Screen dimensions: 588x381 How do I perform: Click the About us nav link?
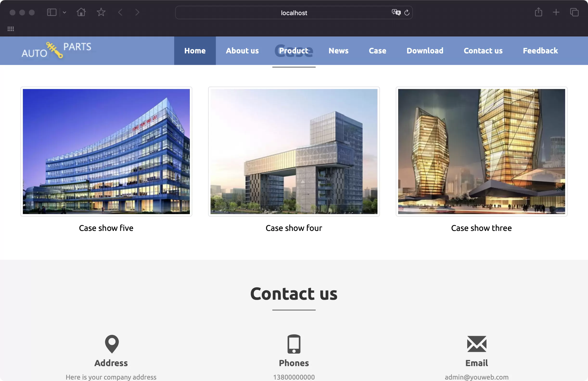pyautogui.click(x=242, y=51)
